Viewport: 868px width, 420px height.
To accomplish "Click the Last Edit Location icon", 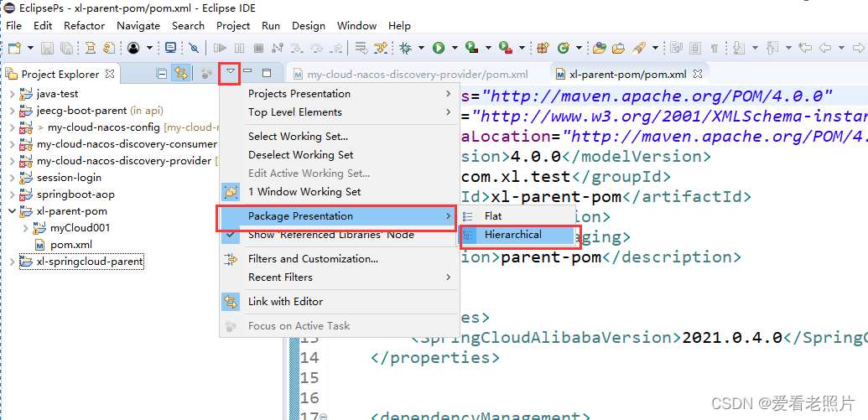I will (x=806, y=48).
